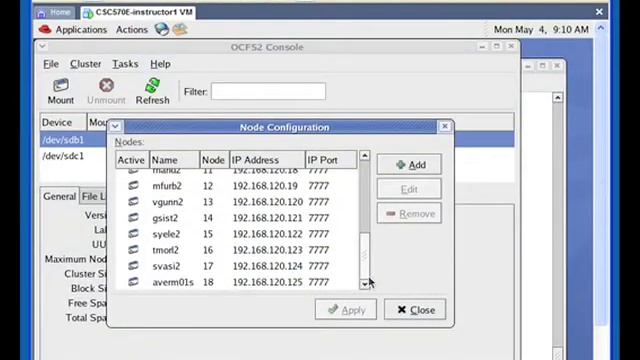Select node name mfurb2
The width and height of the screenshot is (640, 360).
click(167, 186)
